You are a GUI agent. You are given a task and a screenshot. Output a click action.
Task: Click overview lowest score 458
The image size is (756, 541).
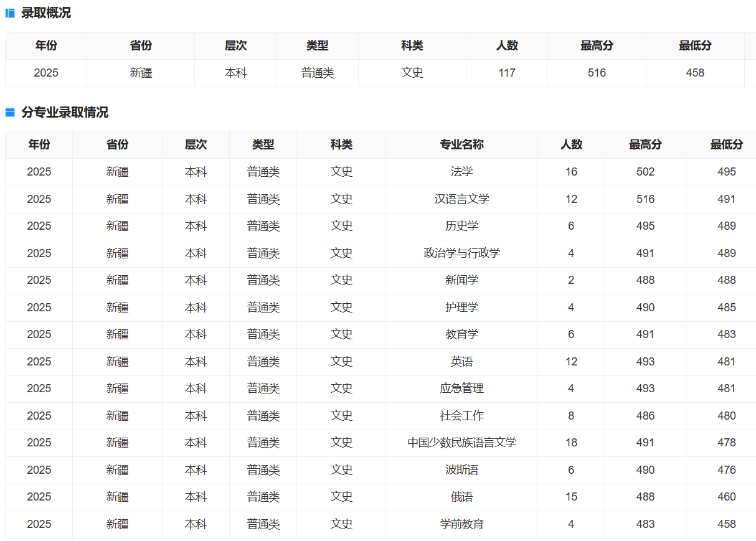[695, 73]
